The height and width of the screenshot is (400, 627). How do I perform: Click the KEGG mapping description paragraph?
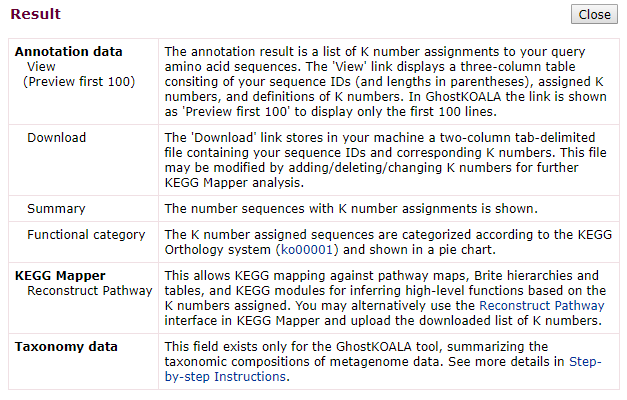point(385,298)
